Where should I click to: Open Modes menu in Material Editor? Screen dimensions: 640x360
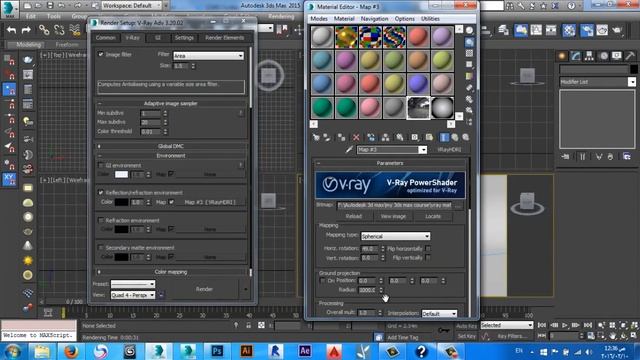tap(319, 19)
